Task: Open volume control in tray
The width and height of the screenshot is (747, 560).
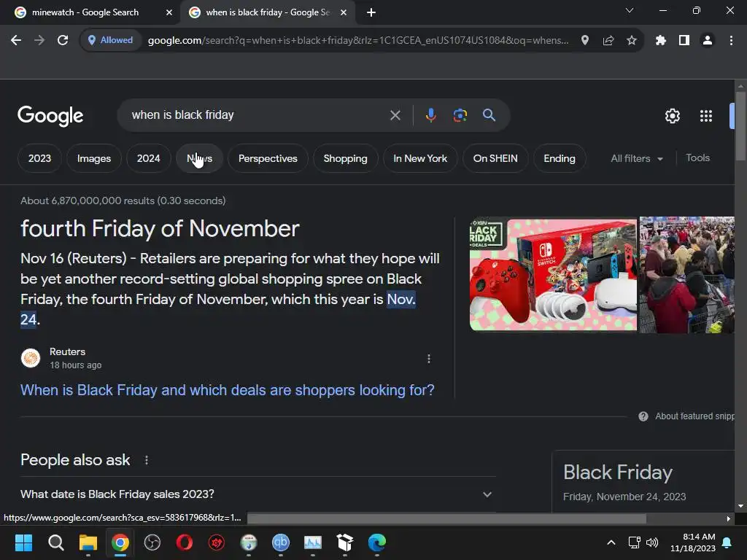Action: coord(651,542)
